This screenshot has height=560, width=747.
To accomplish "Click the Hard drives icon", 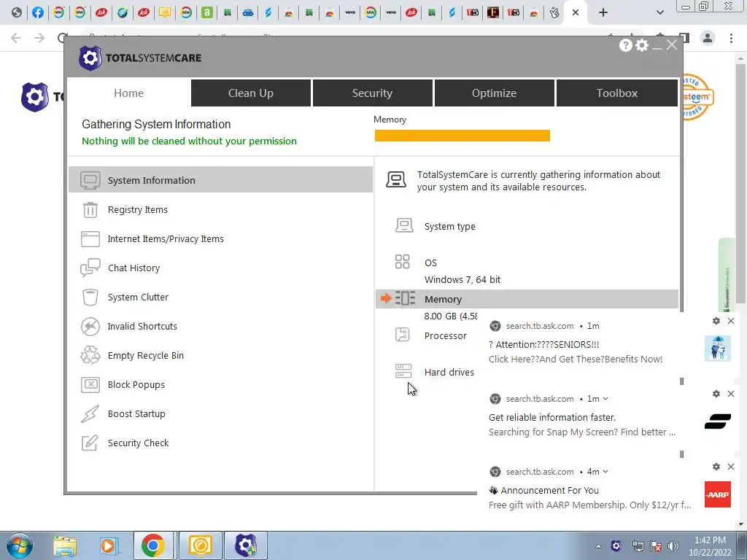I will (x=403, y=371).
